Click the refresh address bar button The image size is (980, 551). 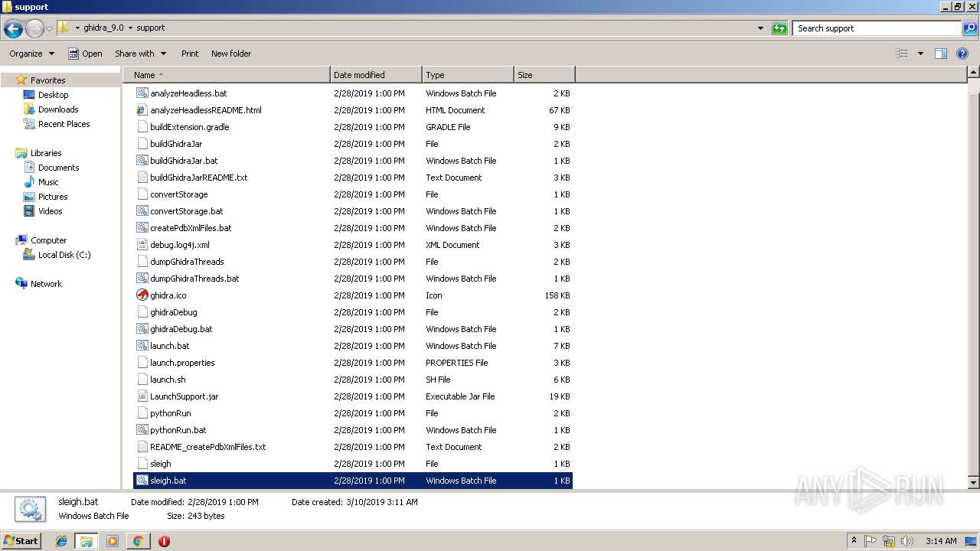point(779,28)
